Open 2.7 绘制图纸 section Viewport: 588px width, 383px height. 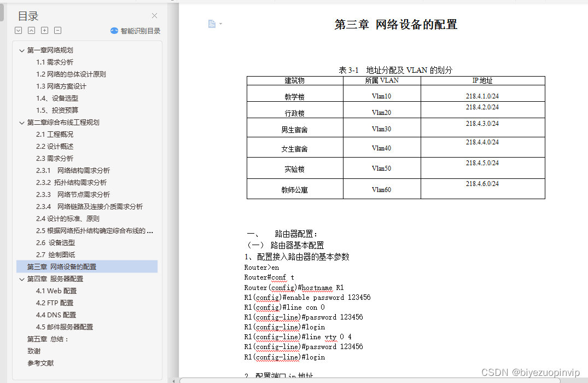(55, 255)
